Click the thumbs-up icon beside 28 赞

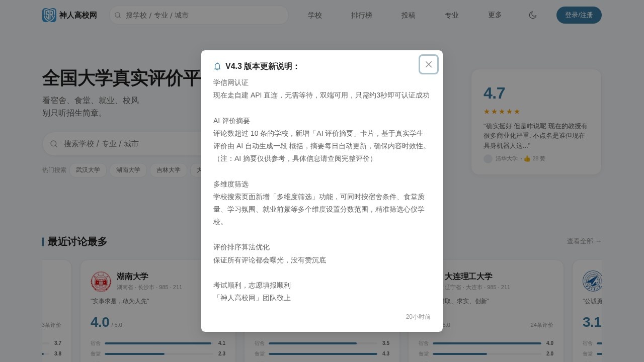click(x=527, y=158)
